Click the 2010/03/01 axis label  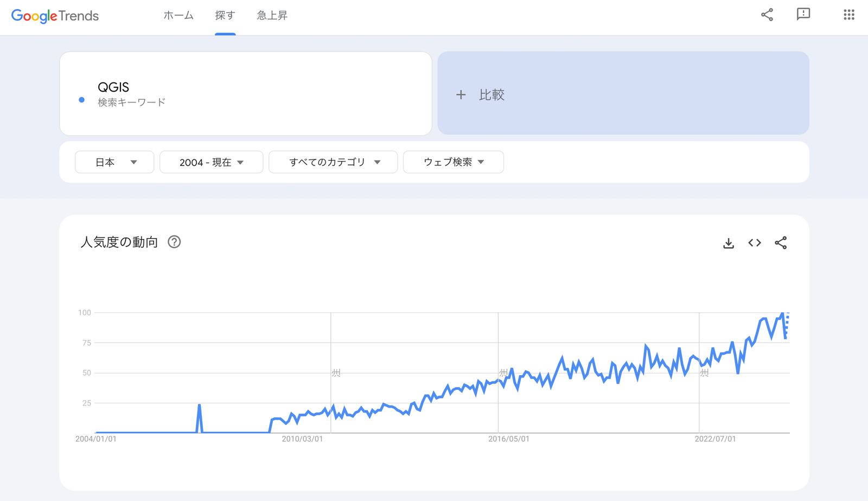(302, 439)
